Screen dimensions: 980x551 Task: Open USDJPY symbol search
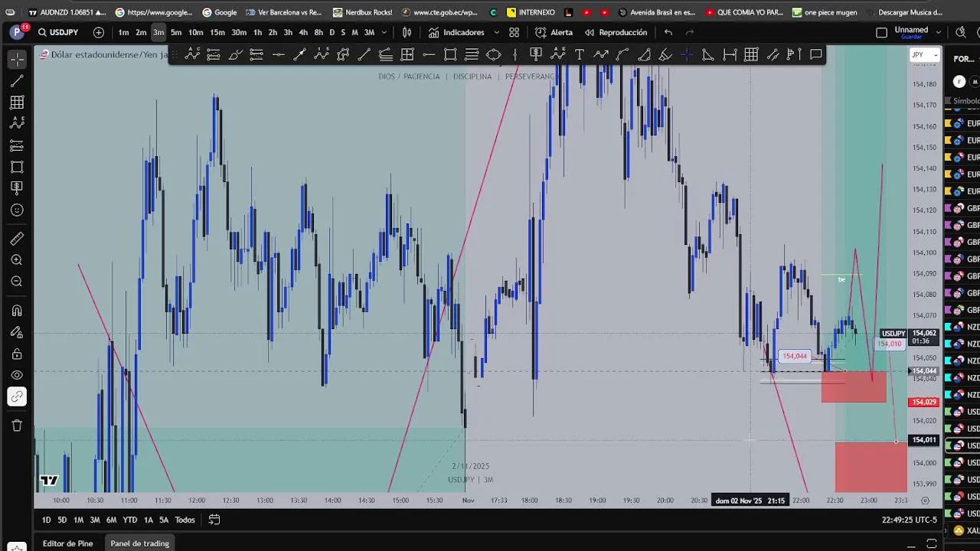point(58,32)
